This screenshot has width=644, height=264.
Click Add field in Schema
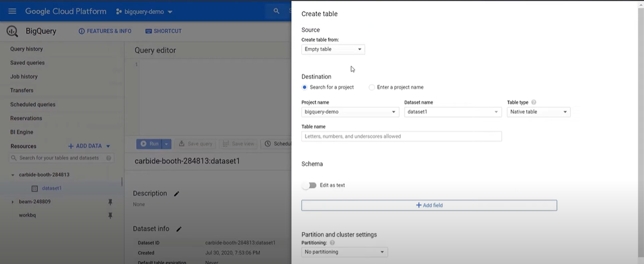click(429, 205)
